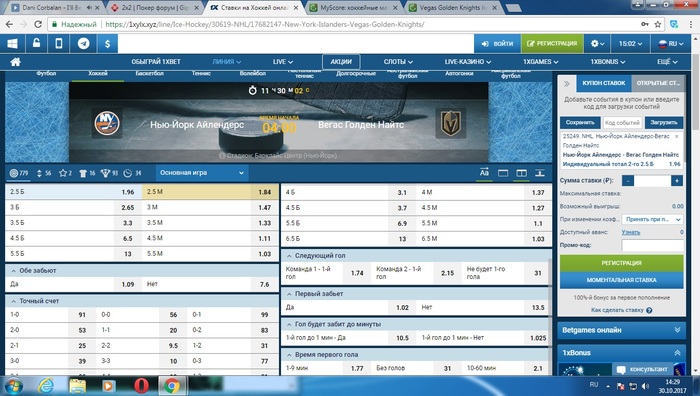700x396 pixels.
Task: Open the Opera browser from the taskbar
Action: coord(141,385)
